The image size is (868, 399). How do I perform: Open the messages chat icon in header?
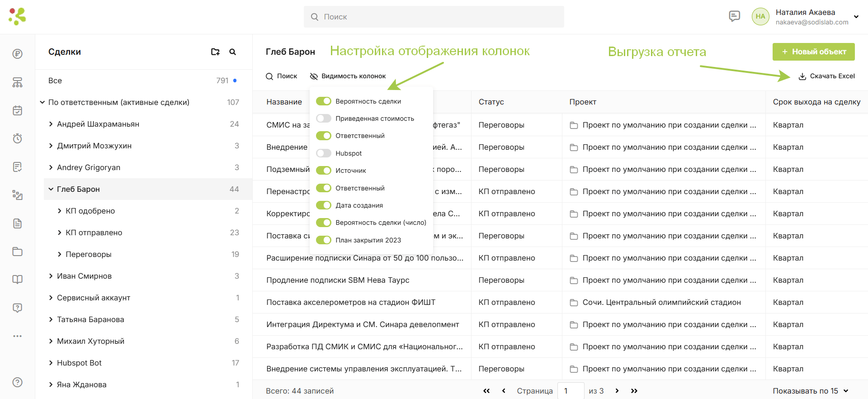[735, 16]
